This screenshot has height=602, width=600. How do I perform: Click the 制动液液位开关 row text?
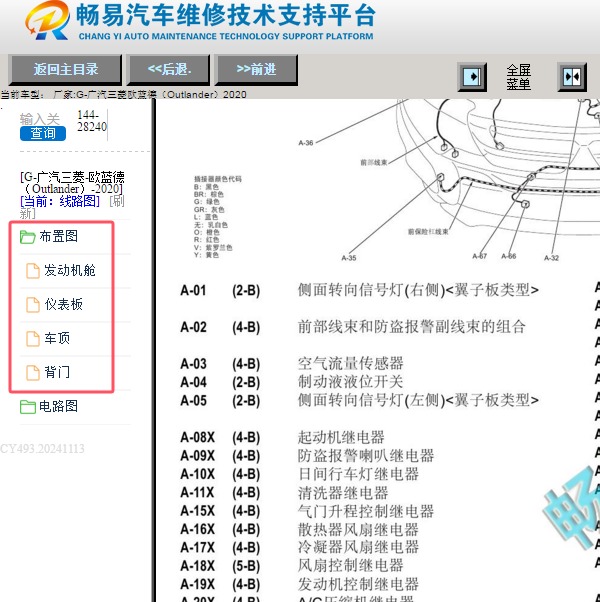pos(350,382)
